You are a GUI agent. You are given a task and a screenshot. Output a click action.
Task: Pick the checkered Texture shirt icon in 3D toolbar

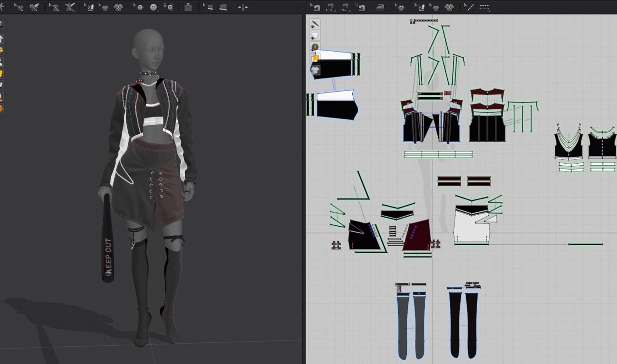[x=118, y=7]
